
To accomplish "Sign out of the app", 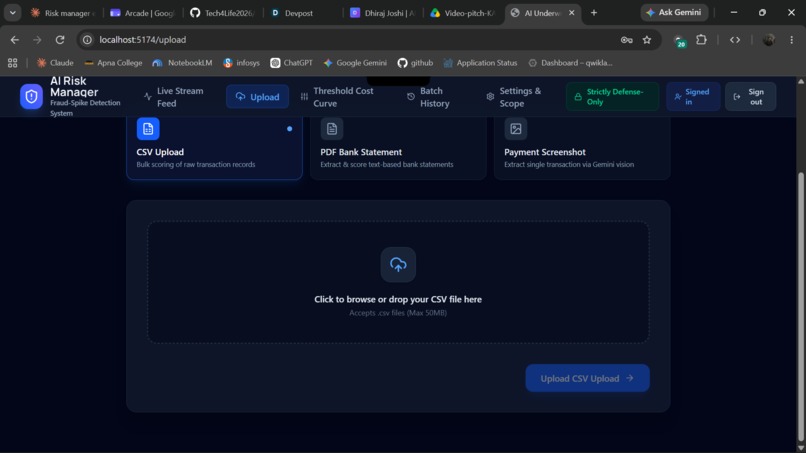I will point(750,97).
